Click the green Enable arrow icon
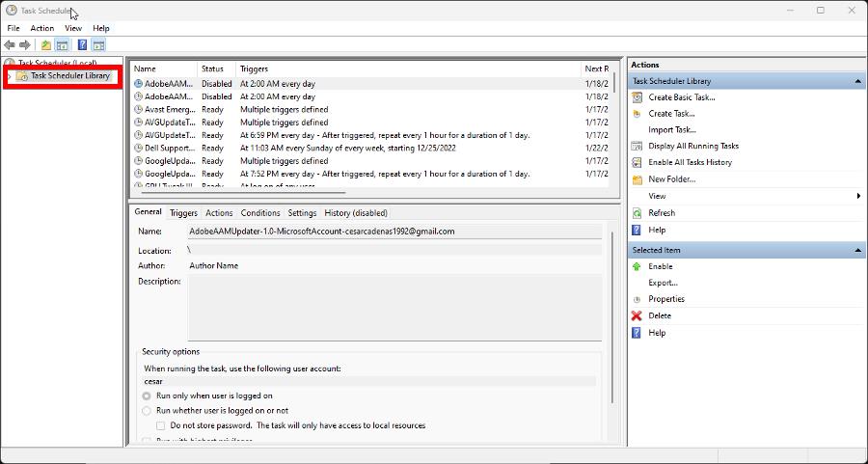This screenshot has height=464, width=868. point(637,267)
